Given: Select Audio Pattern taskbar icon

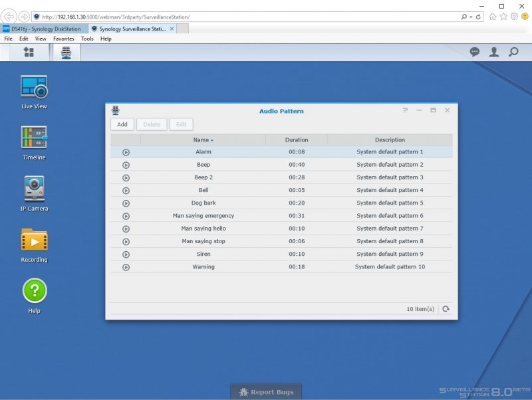Looking at the screenshot, I should pos(66,52).
